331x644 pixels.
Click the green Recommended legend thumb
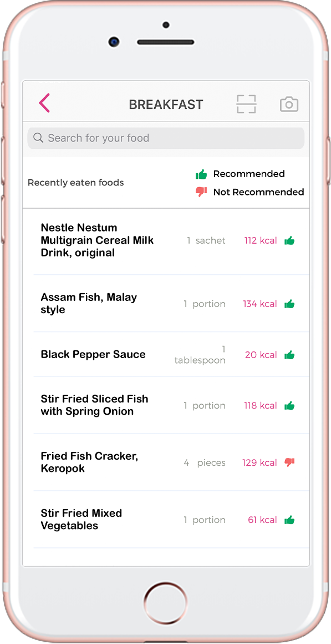(x=201, y=174)
